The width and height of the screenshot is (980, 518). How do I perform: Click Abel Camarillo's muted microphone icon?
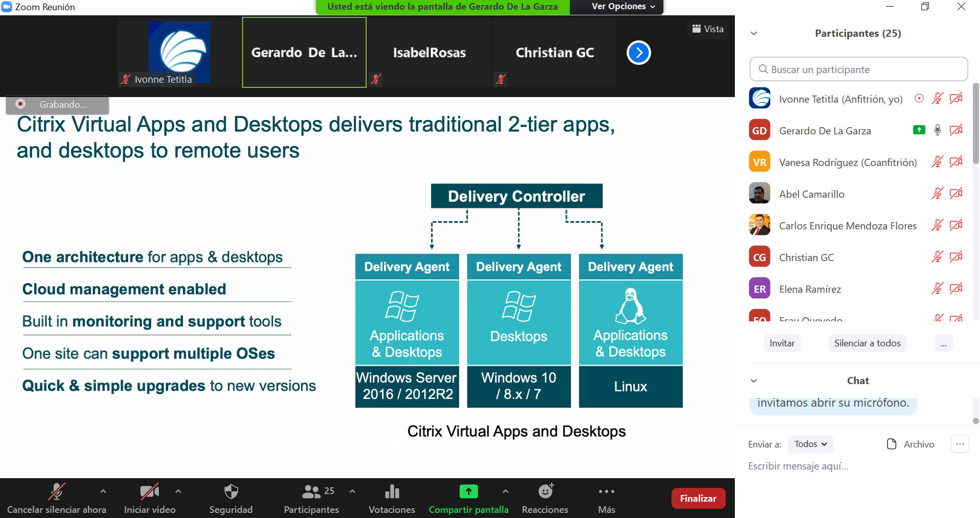pyautogui.click(x=937, y=194)
